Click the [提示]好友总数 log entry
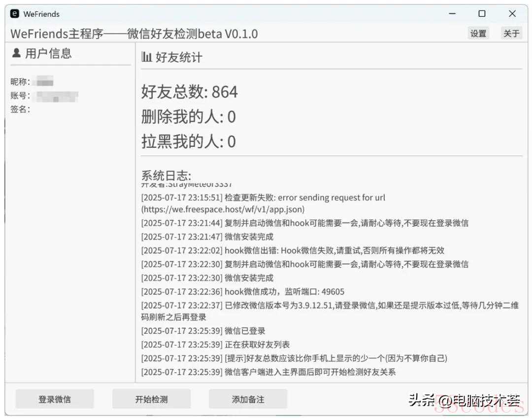Image resolution: width=532 pixels, height=419 pixels. (x=294, y=358)
